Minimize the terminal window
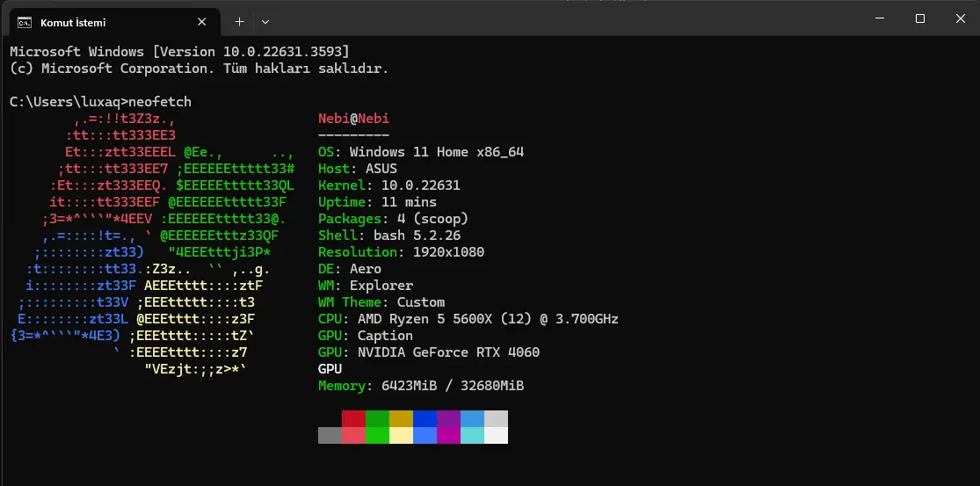This screenshot has width=980, height=486. click(880, 18)
